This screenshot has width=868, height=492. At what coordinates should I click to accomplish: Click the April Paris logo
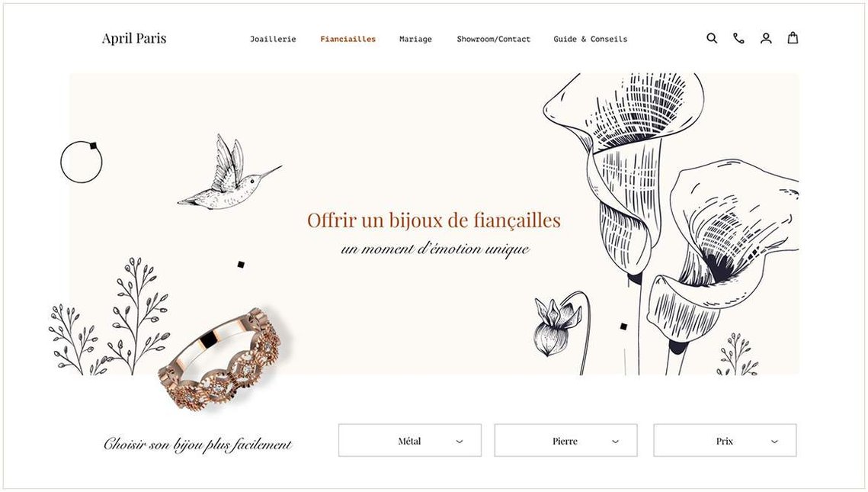point(134,38)
